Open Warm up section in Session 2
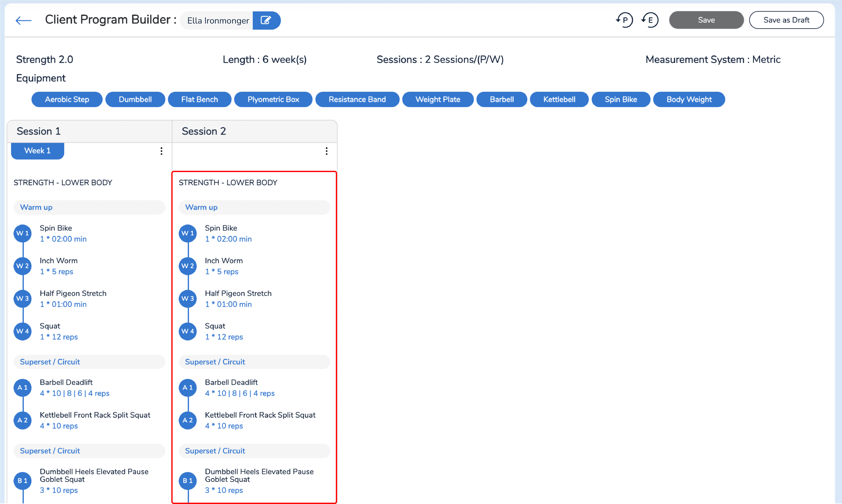Screen dimensions: 842x504 click(254, 207)
